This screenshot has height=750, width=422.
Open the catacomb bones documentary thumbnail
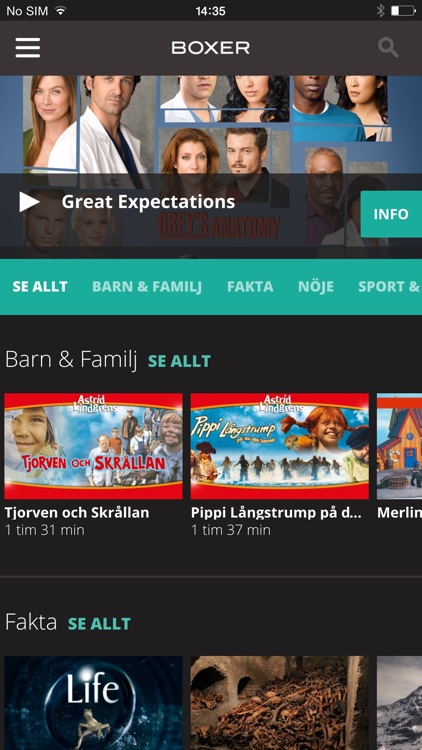(279, 703)
